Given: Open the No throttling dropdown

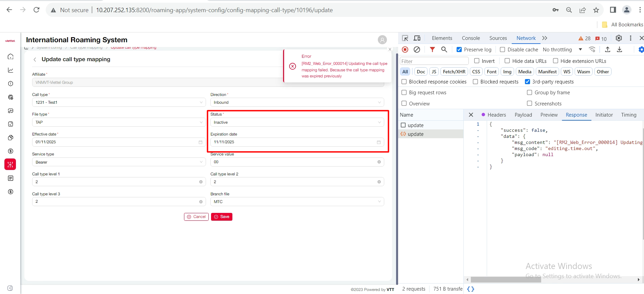Looking at the screenshot, I should (x=562, y=50).
